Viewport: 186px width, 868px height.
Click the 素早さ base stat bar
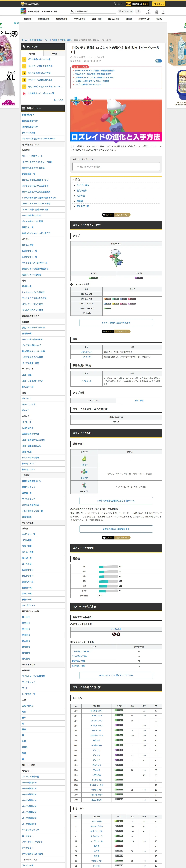coord(108,591)
